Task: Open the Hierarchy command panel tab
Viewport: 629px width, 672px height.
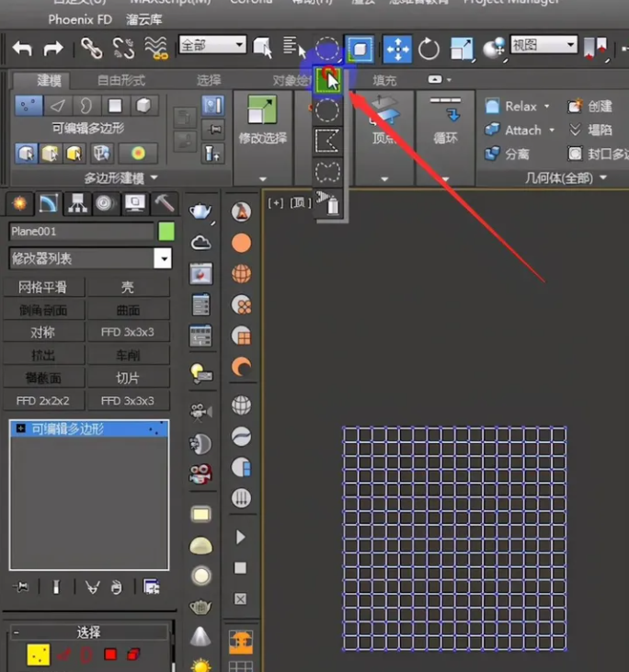Action: coord(77,202)
